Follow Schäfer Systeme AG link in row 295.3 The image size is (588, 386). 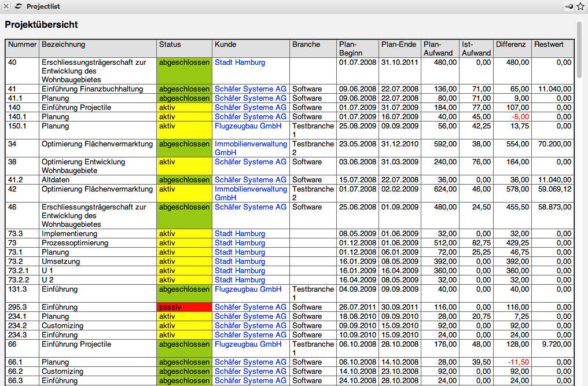[x=250, y=307]
